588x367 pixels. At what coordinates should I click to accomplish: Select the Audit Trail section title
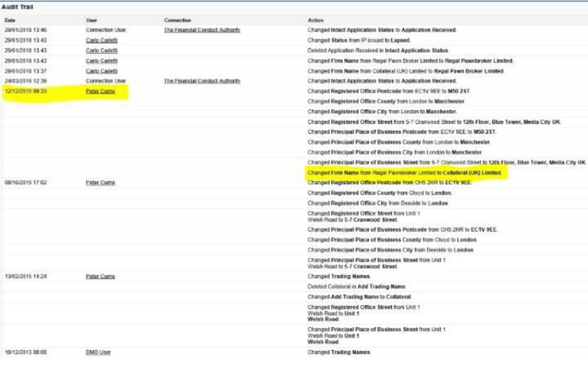point(17,7)
